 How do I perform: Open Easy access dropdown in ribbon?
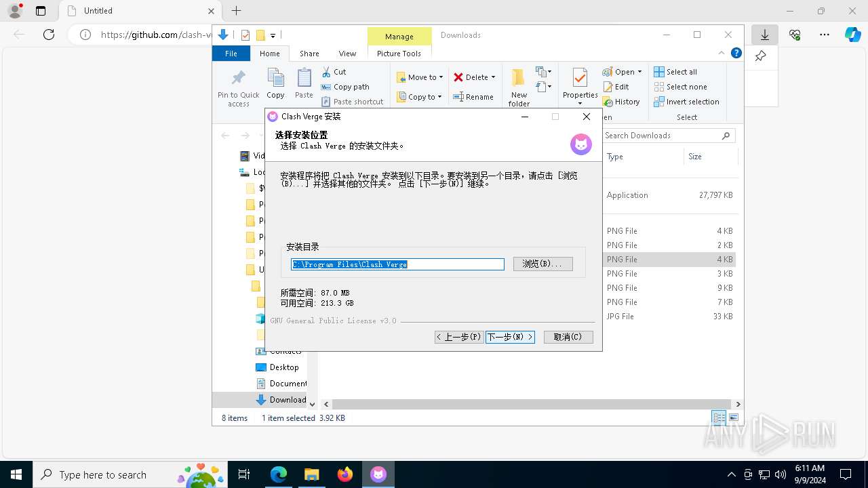(543, 87)
